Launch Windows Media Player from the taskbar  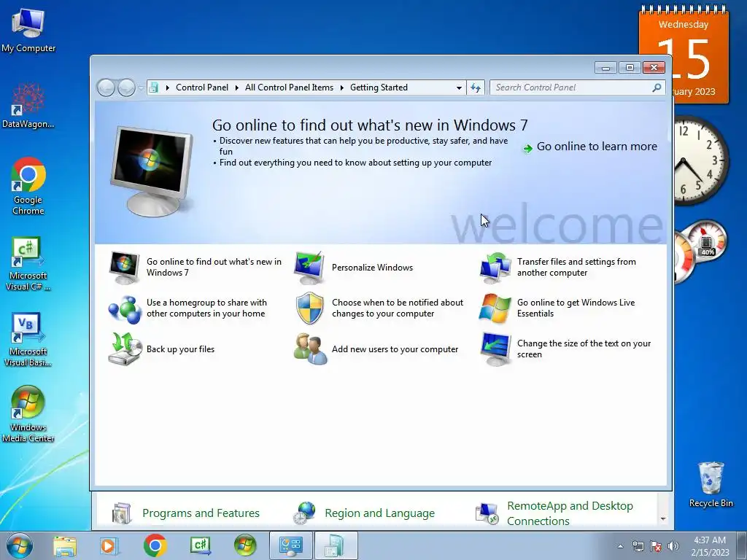(109, 545)
